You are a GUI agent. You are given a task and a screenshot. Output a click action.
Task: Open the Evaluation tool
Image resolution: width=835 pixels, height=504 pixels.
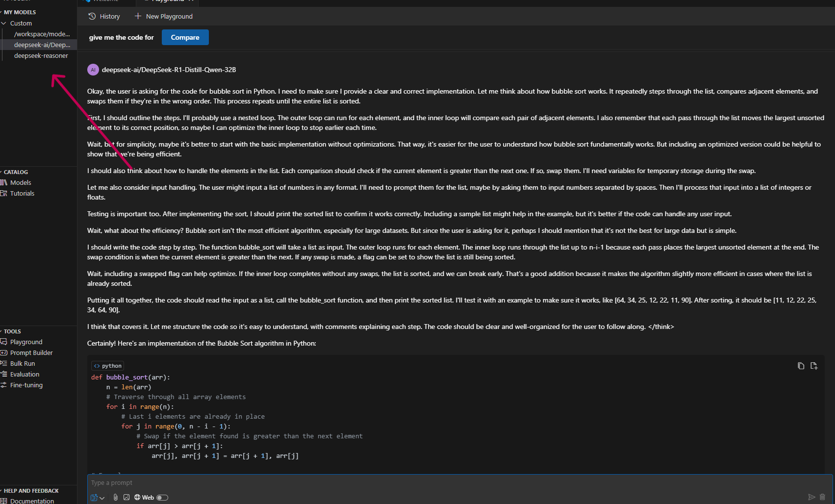pyautogui.click(x=25, y=374)
